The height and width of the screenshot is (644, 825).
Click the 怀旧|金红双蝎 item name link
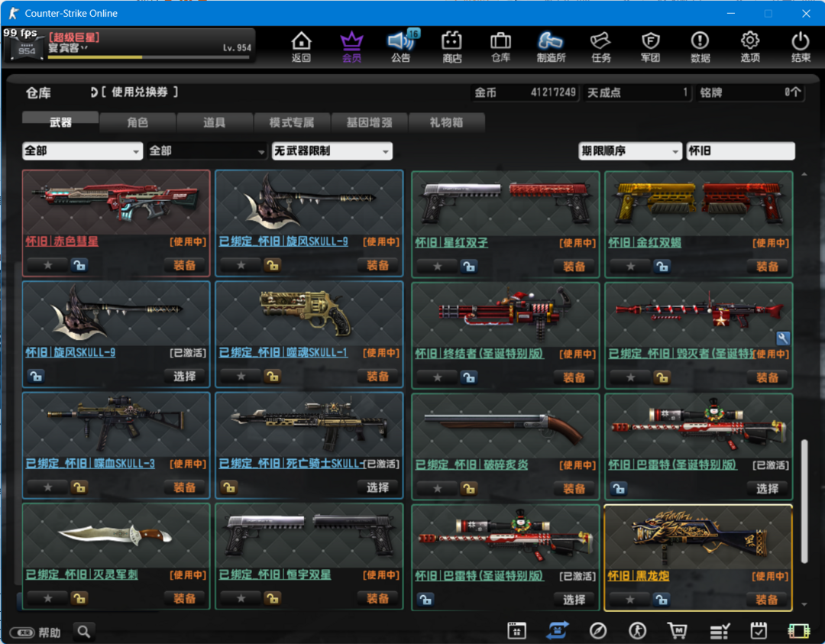tap(645, 243)
